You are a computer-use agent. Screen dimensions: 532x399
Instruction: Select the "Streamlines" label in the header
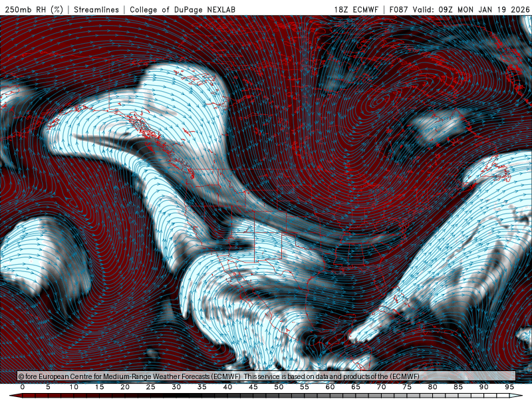(96, 9)
